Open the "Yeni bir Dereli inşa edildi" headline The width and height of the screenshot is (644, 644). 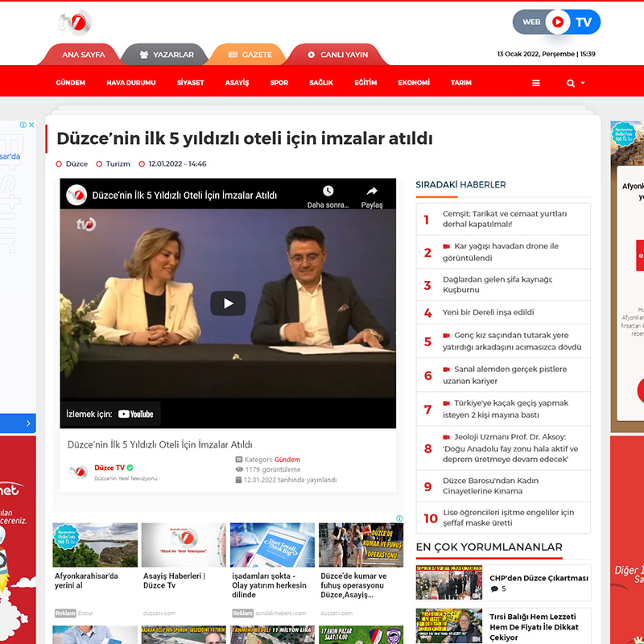pos(488,312)
